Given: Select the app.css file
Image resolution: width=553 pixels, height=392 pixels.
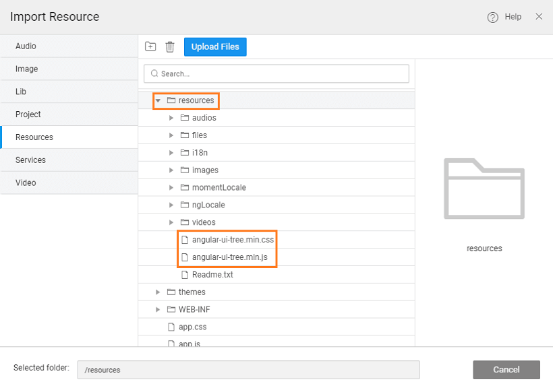Looking at the screenshot, I should click(x=192, y=327).
